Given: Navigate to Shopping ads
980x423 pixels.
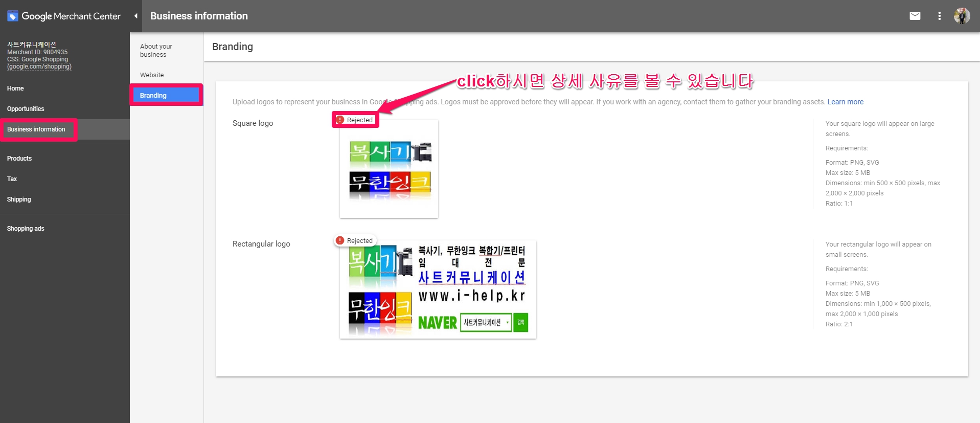Looking at the screenshot, I should 26,229.
